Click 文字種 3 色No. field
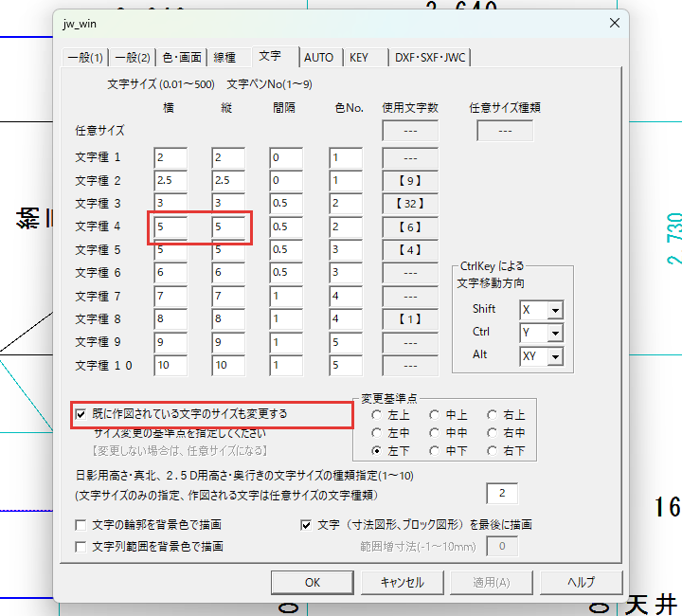This screenshot has height=616, width=682. (x=346, y=204)
